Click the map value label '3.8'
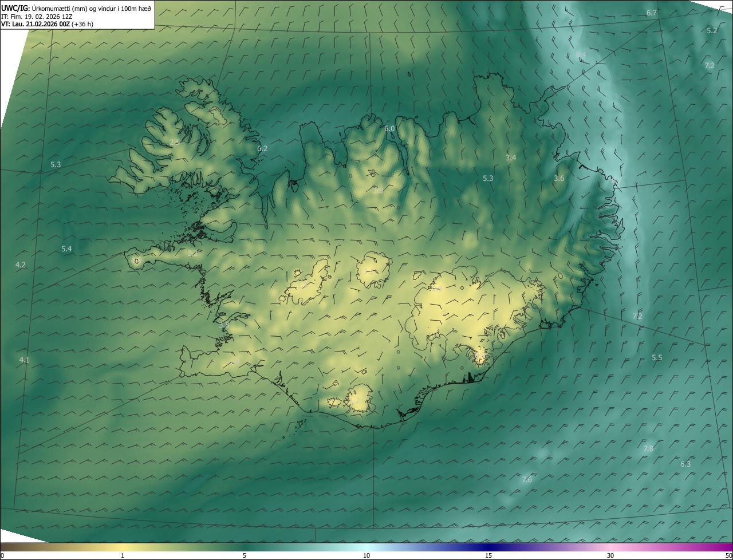The height and width of the screenshot is (560, 733). tap(224, 325)
